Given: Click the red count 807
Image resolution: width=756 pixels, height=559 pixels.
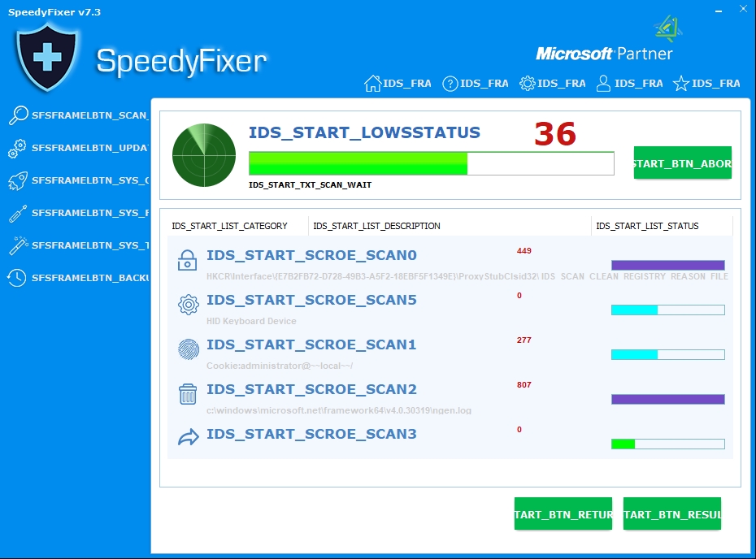Looking at the screenshot, I should pyautogui.click(x=524, y=384).
